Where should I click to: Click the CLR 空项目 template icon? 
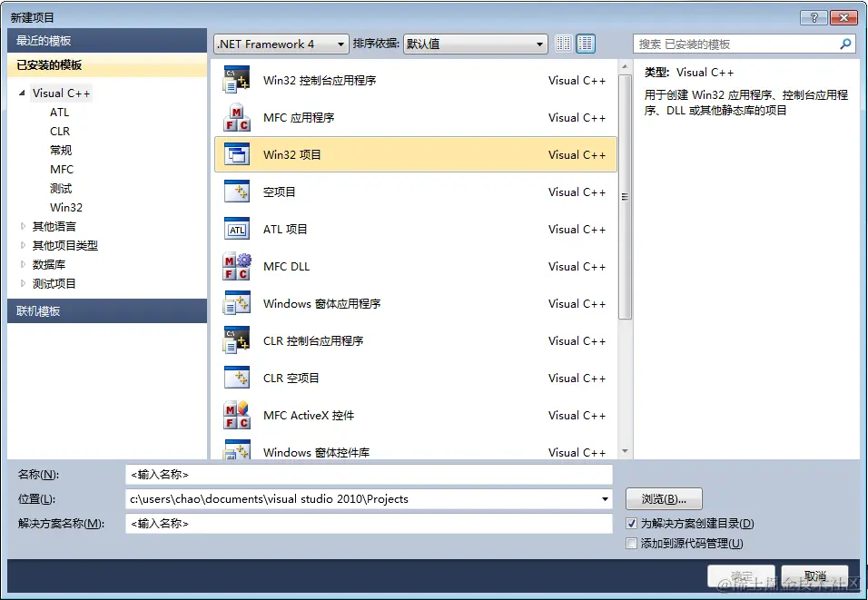[x=236, y=378]
